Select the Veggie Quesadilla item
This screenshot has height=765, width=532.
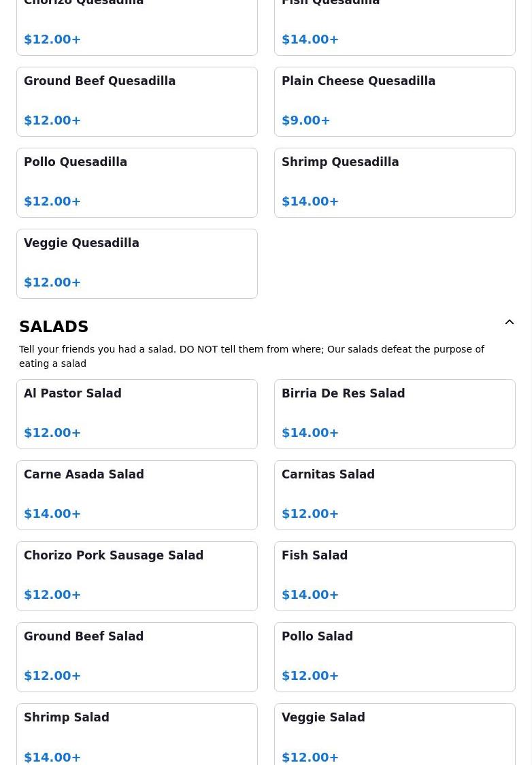(137, 264)
